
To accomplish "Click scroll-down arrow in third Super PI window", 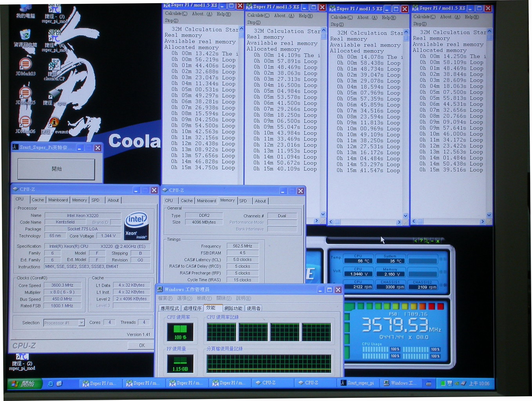I will point(405,216).
